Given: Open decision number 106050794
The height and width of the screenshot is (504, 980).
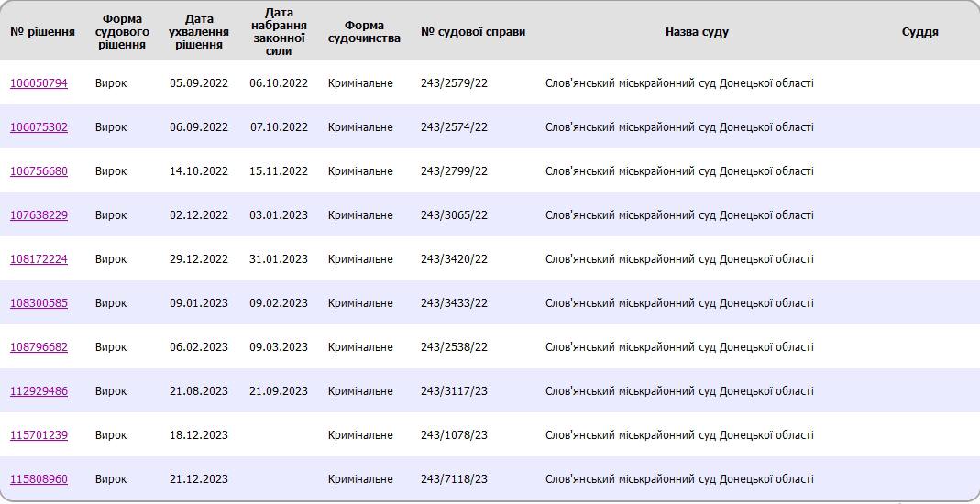Looking at the screenshot, I should [39, 83].
